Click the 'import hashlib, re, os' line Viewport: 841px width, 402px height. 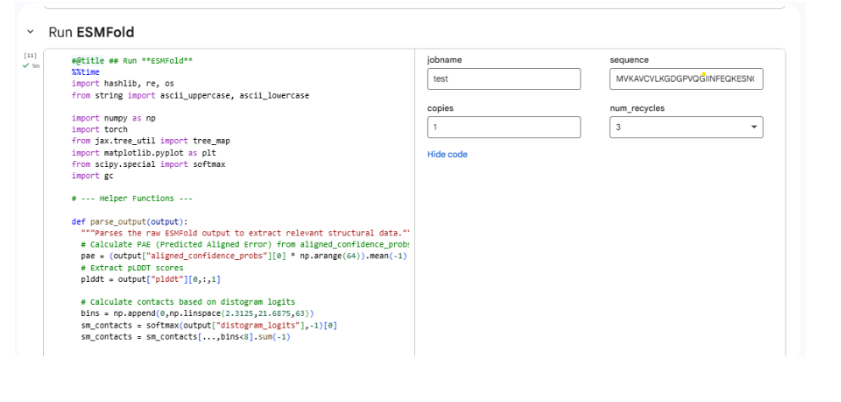coord(123,84)
